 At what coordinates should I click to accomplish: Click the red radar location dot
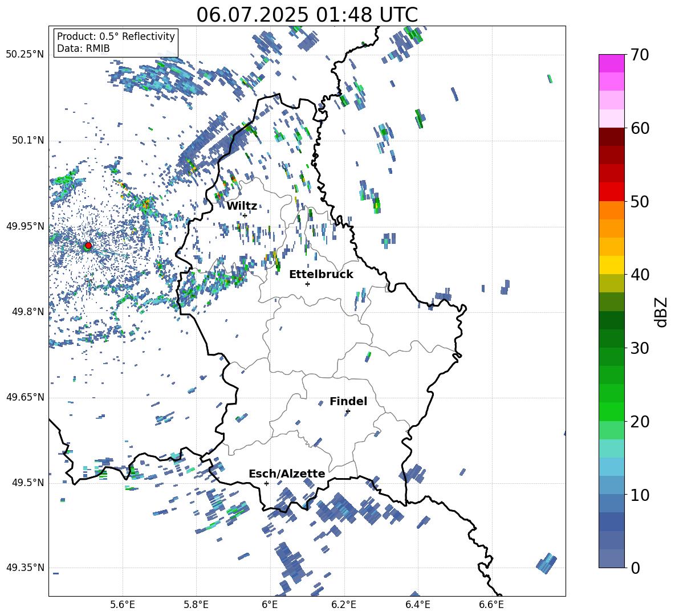(x=88, y=245)
